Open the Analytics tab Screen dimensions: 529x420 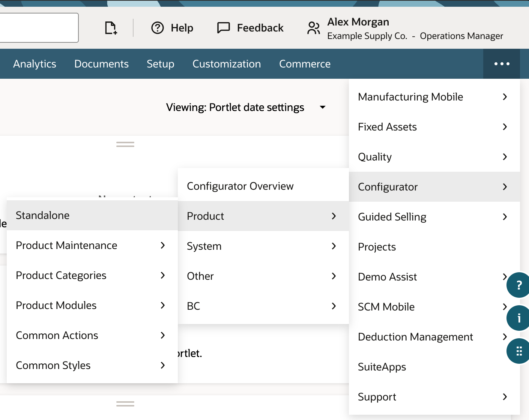point(35,64)
